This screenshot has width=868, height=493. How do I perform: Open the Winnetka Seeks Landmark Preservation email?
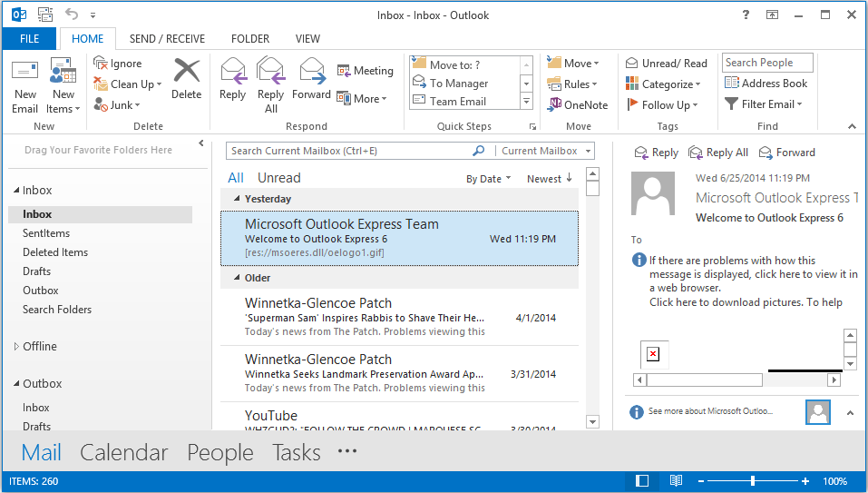[x=399, y=373]
